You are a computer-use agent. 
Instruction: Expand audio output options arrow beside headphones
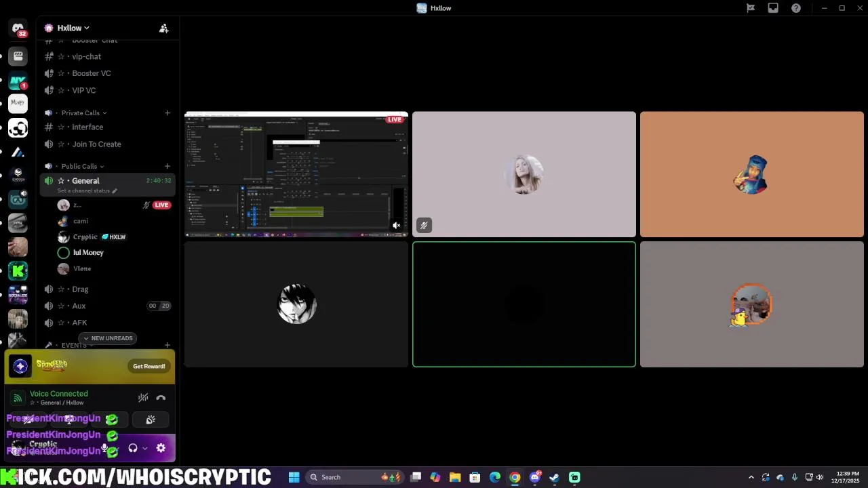point(144,448)
